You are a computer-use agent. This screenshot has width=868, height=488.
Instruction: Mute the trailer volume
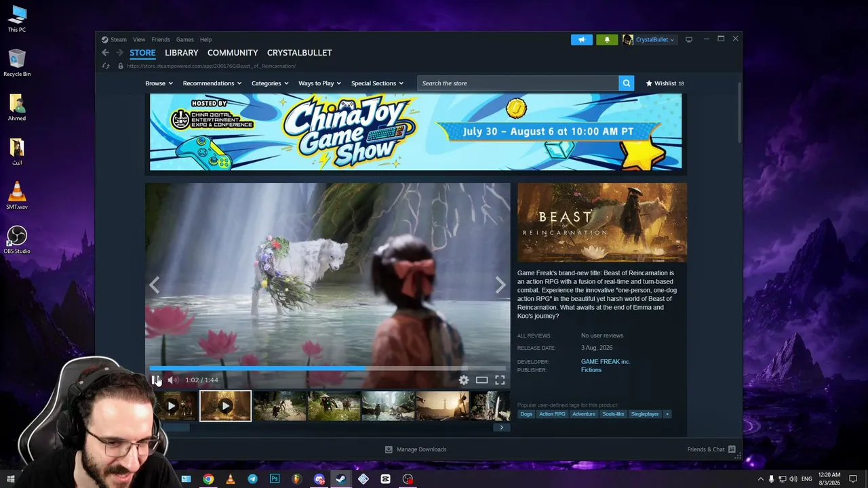click(x=172, y=380)
